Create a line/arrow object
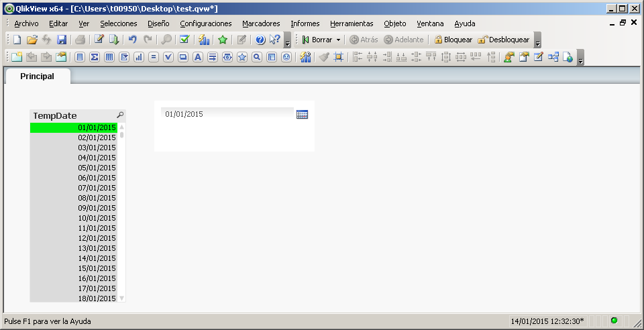 point(213,57)
